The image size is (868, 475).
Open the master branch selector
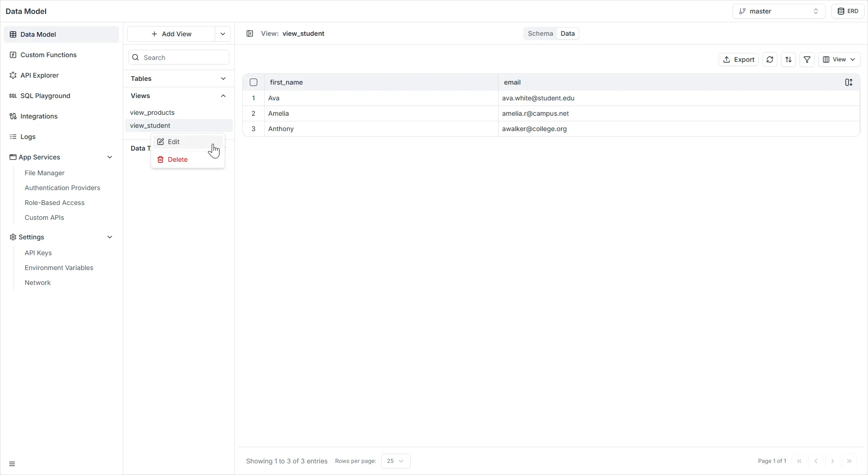(779, 11)
